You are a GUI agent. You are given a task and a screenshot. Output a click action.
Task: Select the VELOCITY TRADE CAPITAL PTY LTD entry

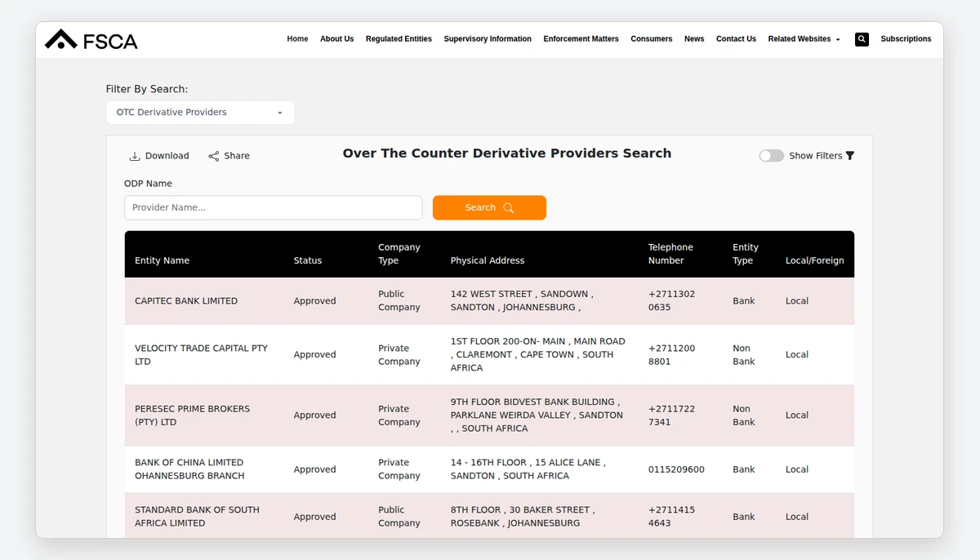(201, 355)
